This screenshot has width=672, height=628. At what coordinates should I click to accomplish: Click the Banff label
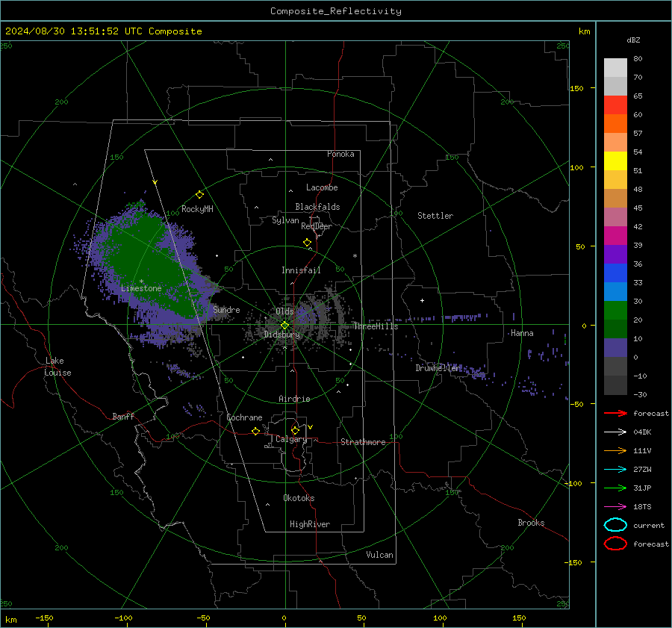(x=123, y=416)
